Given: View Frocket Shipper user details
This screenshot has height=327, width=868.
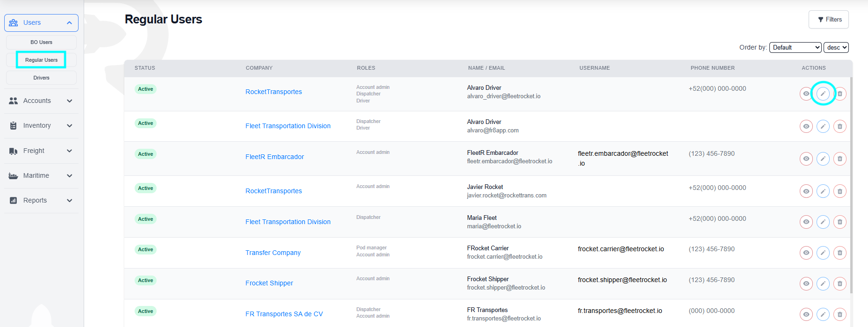Looking at the screenshot, I should (806, 283).
